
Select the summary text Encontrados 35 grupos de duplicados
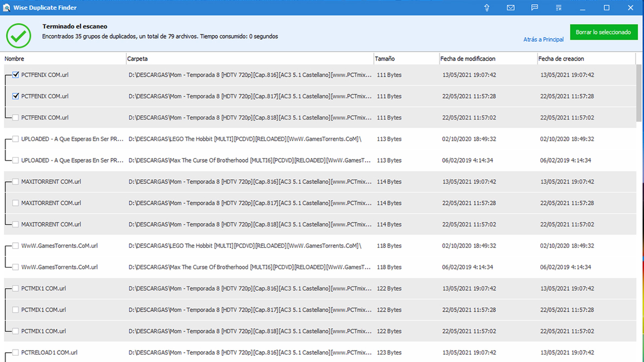tap(160, 37)
